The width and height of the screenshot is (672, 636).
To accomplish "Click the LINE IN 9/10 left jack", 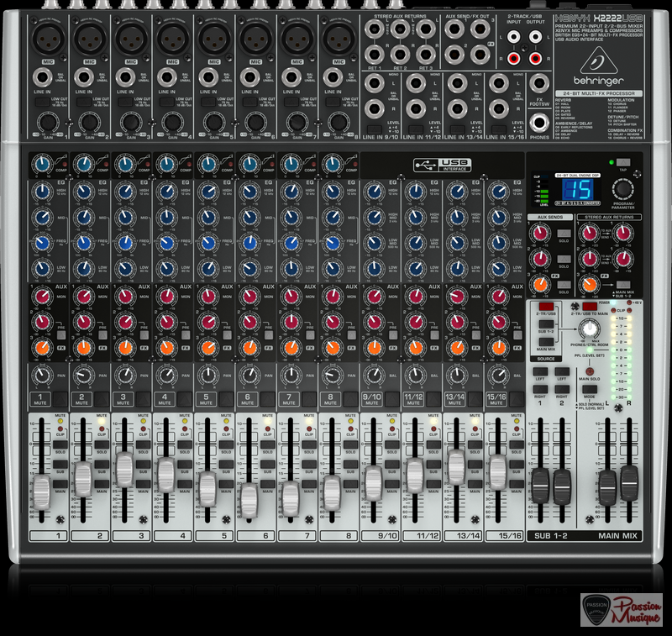I will point(374,83).
